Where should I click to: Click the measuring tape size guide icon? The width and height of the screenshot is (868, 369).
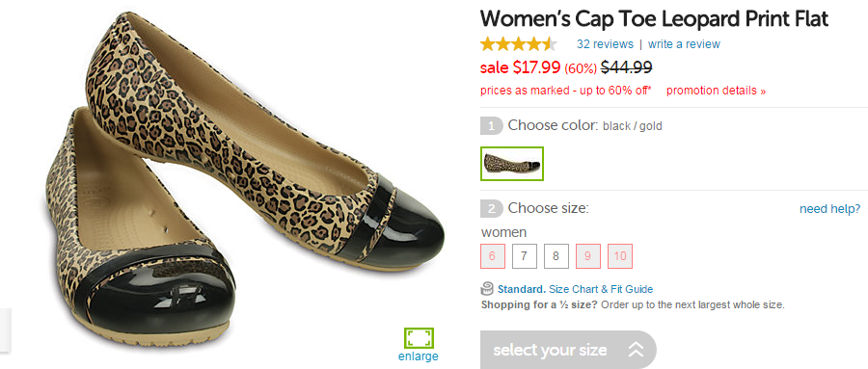[x=487, y=289]
